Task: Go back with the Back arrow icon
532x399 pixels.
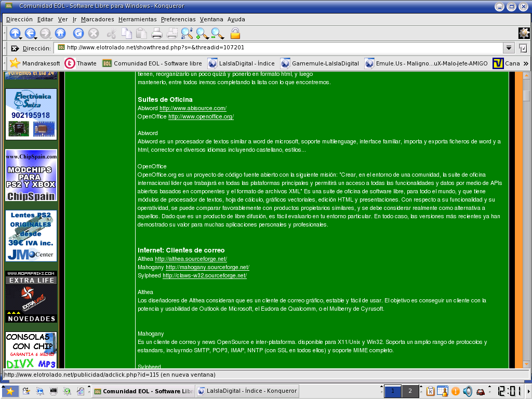Action: 30,33
